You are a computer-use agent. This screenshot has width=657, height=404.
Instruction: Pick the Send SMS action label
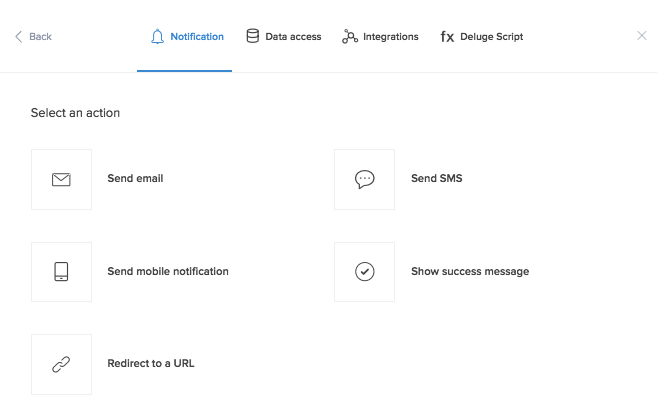[437, 179]
